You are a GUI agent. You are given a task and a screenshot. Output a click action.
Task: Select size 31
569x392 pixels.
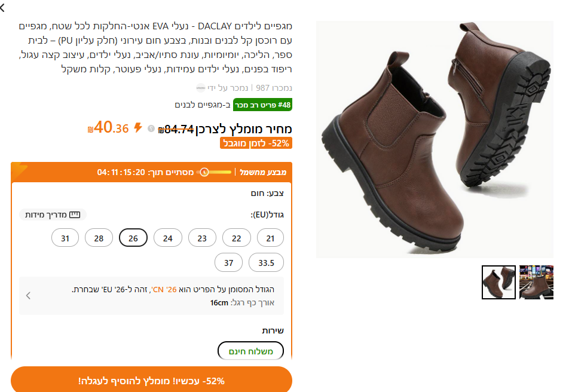coord(65,238)
